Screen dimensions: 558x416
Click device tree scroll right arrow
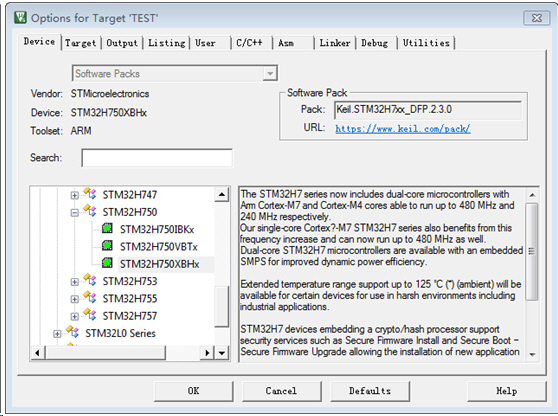tap(207, 353)
